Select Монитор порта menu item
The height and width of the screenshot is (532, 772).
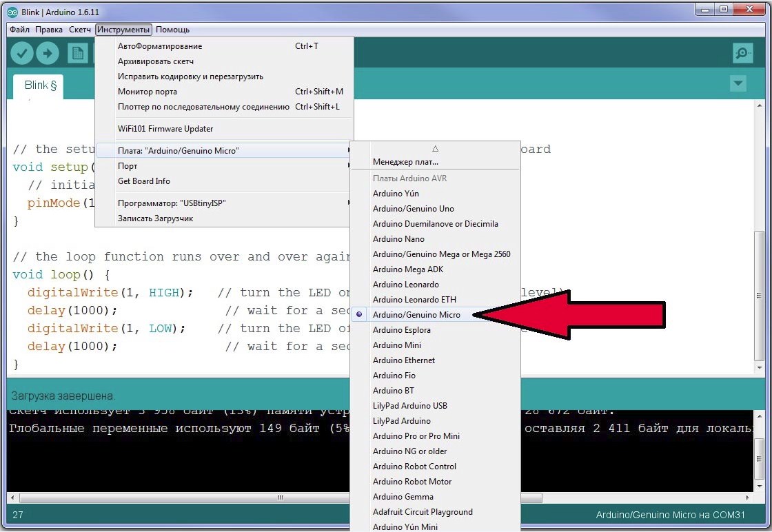coord(148,92)
